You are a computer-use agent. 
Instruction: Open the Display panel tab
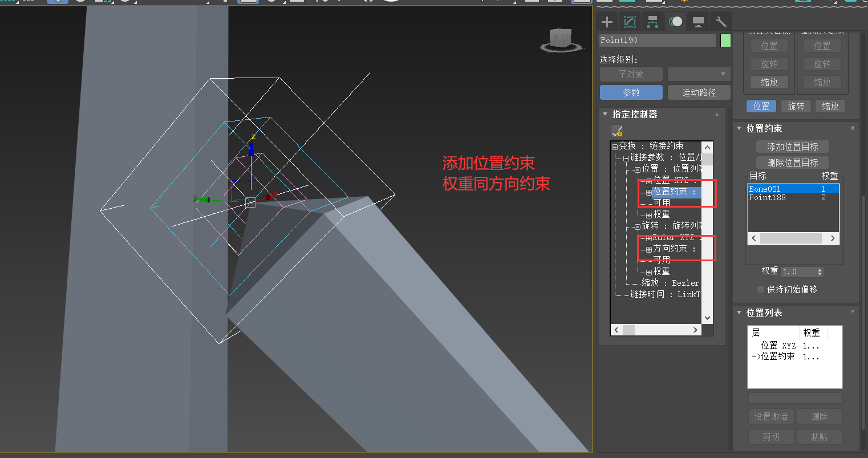coord(698,22)
